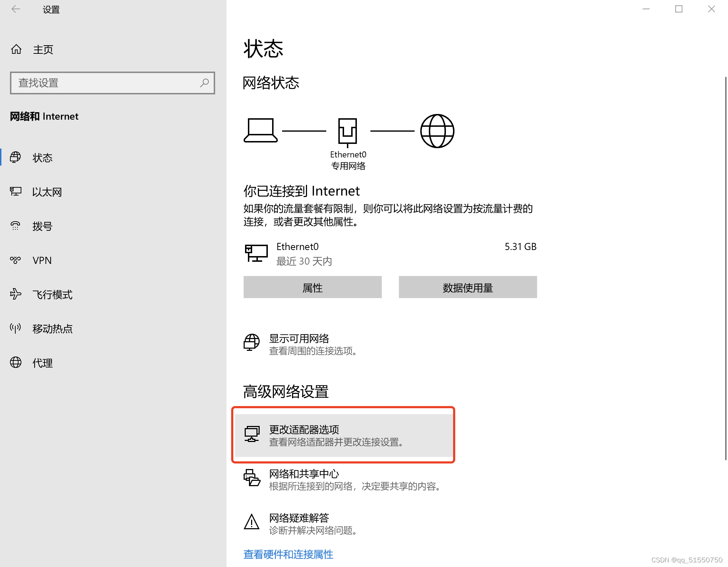Click the adapter options monitor icon
The height and width of the screenshot is (567, 728).
click(252, 434)
